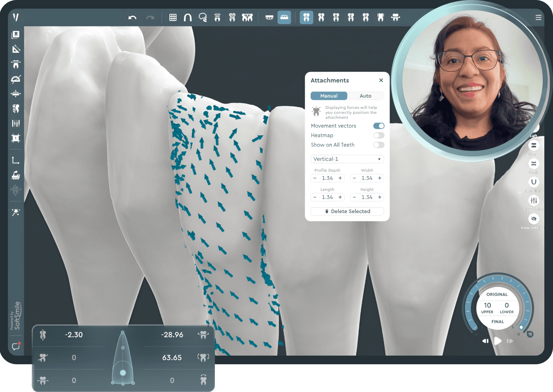
Task: Close the Attachments panel
Action: [381, 80]
